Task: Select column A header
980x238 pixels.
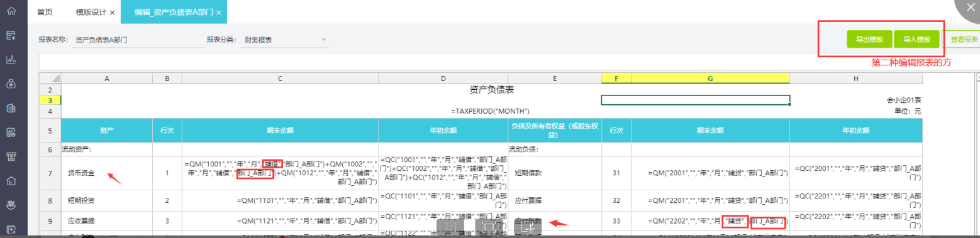Action: coord(106,78)
